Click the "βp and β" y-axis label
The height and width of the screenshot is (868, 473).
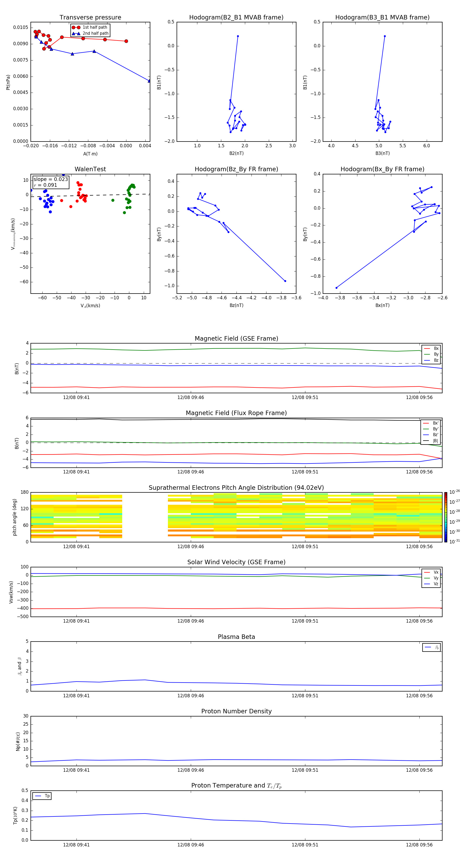19,666
